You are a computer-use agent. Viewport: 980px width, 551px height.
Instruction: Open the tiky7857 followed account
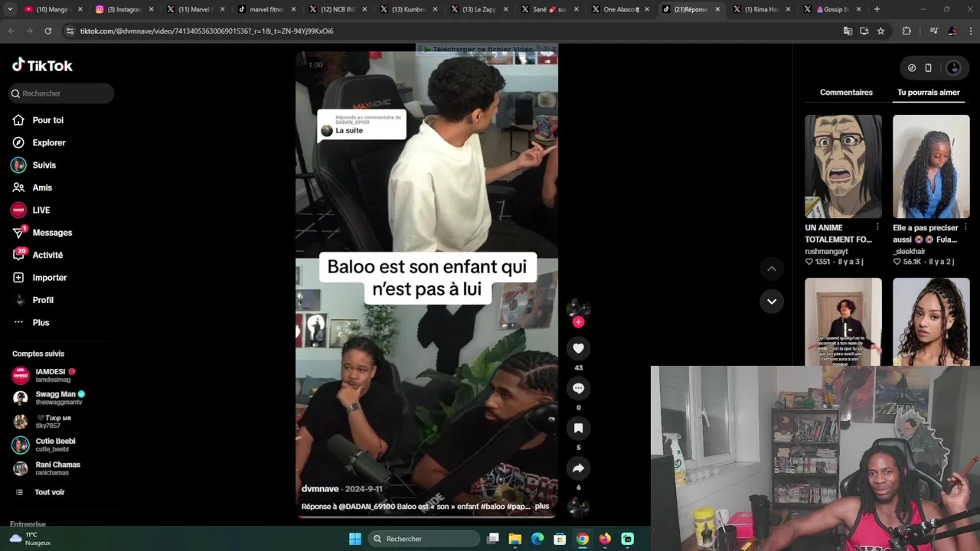tap(52, 422)
